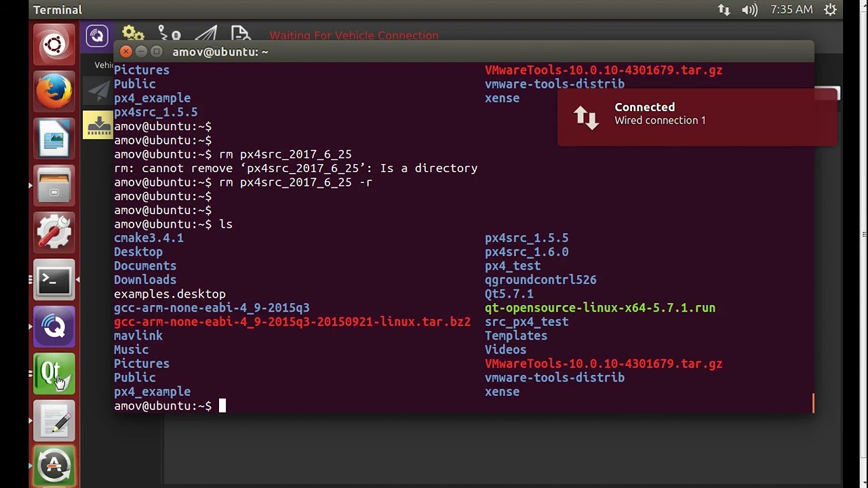The height and width of the screenshot is (488, 868).
Task: Minimize the amov@ubuntu terminal window
Action: [x=141, y=52]
